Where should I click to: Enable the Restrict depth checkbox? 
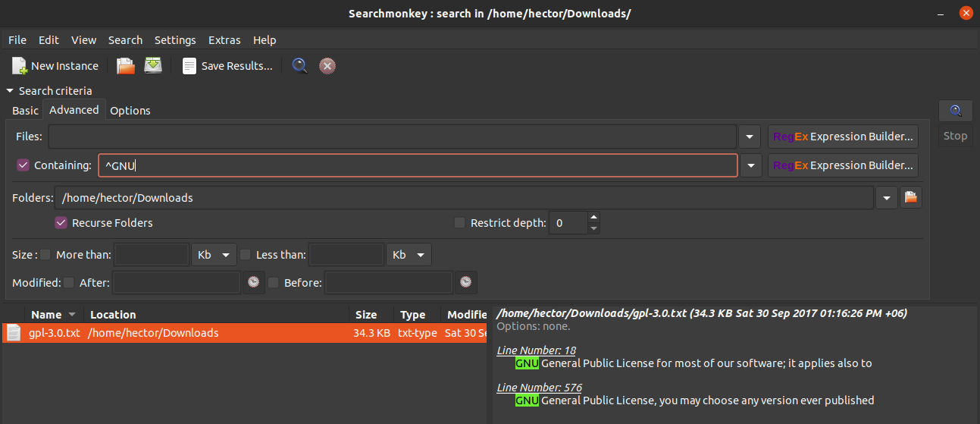click(459, 223)
